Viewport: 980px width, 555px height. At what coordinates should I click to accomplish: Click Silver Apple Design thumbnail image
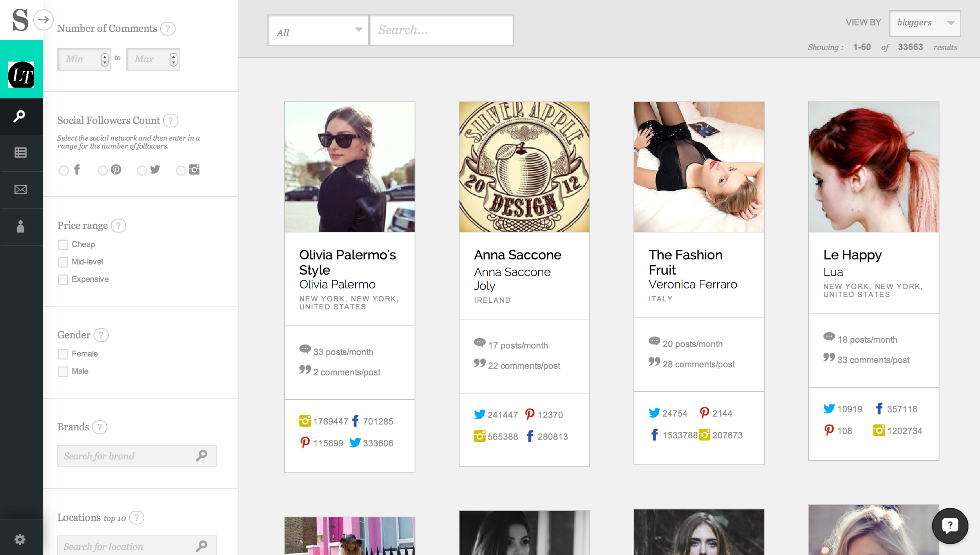tap(524, 167)
